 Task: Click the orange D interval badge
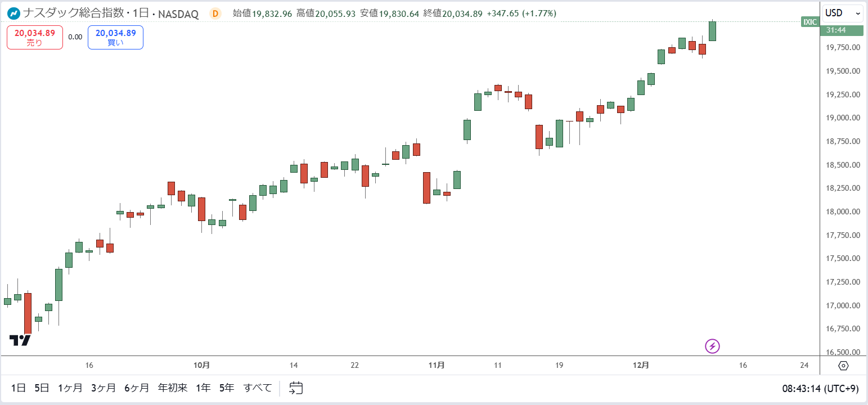point(214,13)
